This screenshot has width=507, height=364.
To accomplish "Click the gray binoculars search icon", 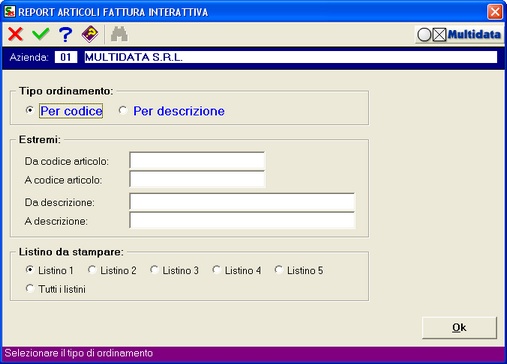I will 119,34.
